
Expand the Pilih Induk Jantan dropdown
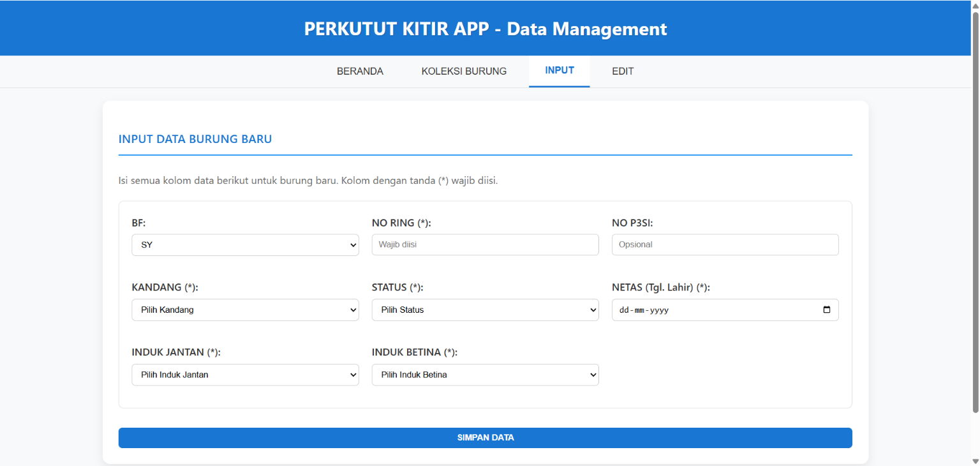(x=245, y=375)
